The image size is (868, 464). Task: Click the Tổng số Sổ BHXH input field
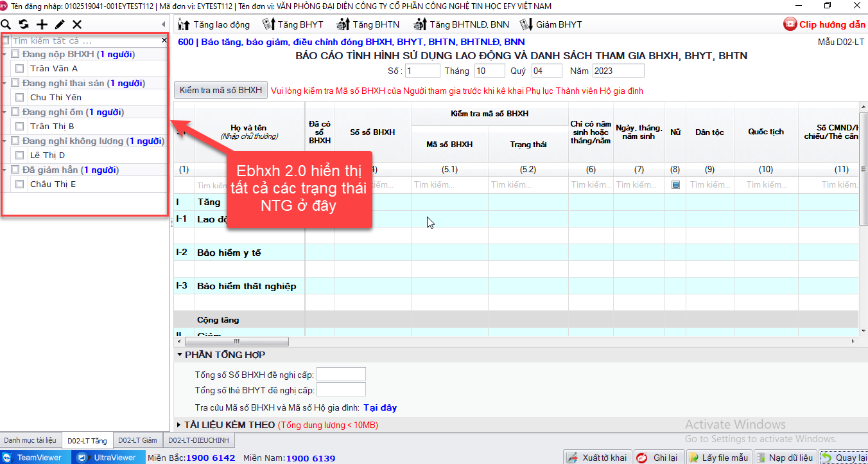coord(341,374)
